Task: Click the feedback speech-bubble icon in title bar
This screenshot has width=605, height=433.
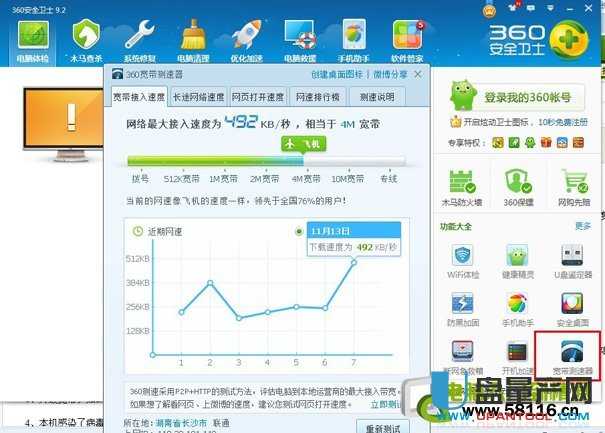Action: pos(531,8)
